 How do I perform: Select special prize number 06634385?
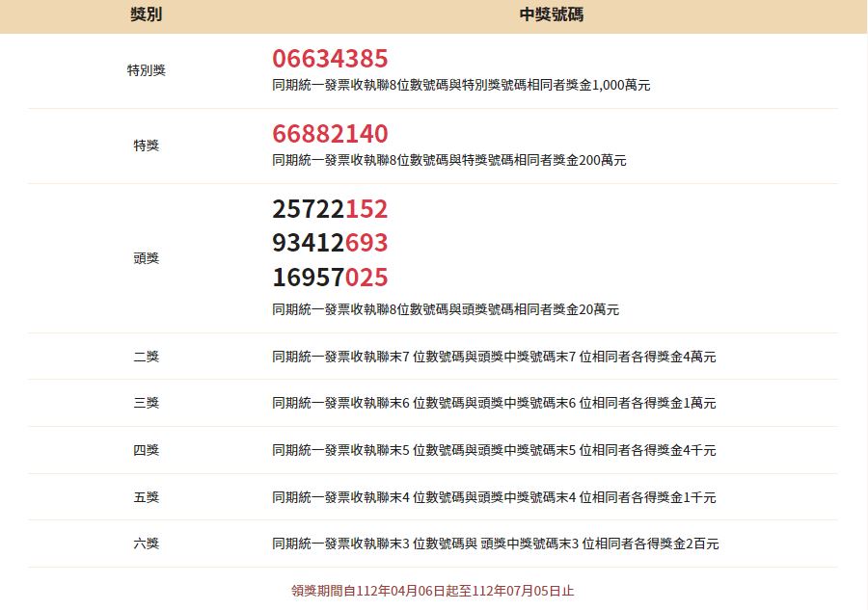click(330, 59)
